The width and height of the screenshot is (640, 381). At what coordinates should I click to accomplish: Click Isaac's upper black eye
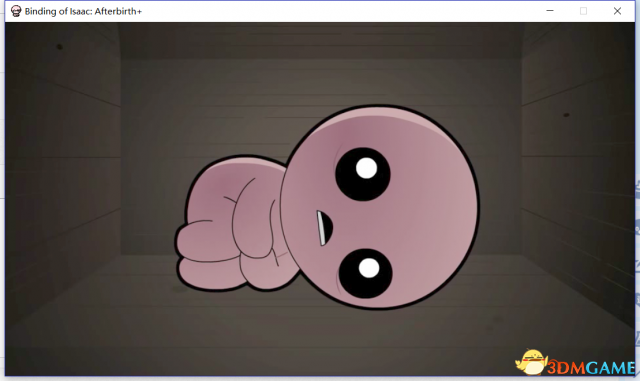tap(362, 174)
